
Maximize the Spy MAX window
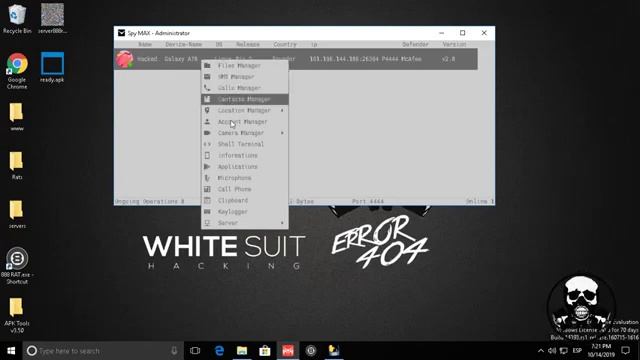(462, 33)
